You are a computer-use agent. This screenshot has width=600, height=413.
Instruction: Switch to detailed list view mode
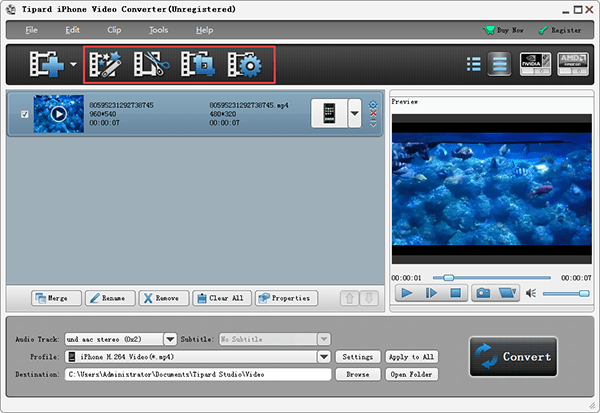[500, 65]
